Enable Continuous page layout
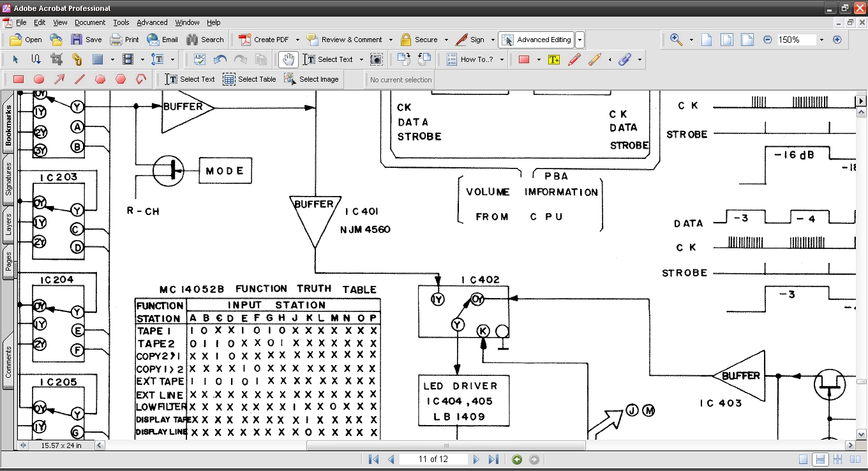 tap(821, 460)
